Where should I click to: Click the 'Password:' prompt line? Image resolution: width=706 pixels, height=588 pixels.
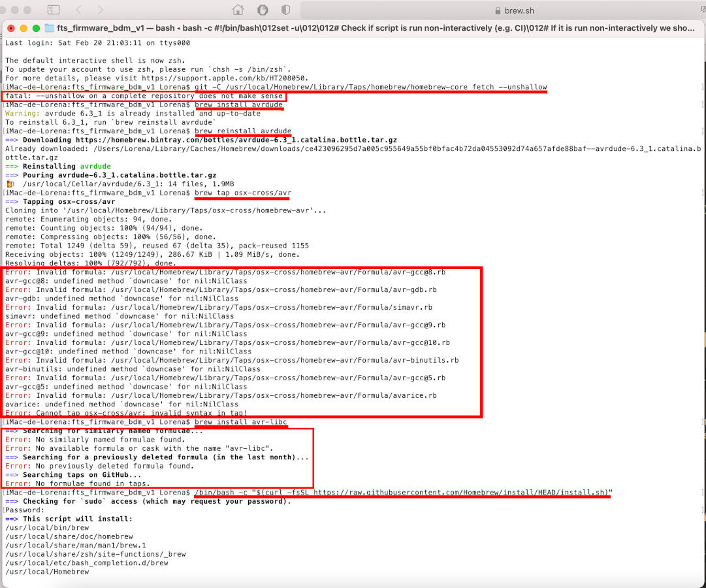point(25,510)
